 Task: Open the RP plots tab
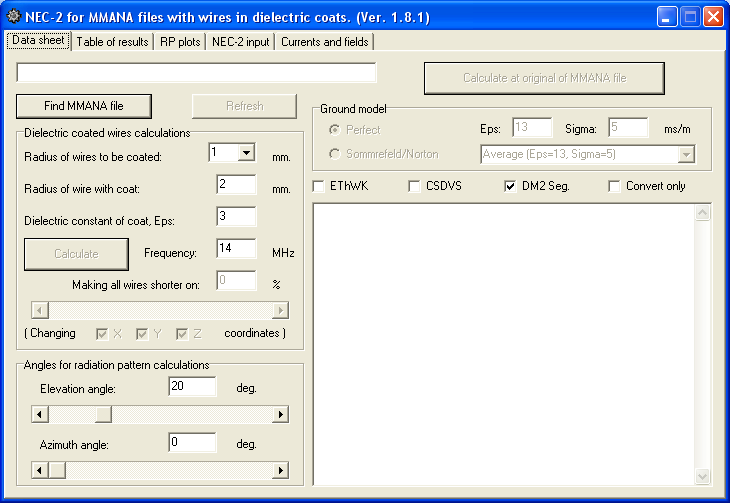pos(180,42)
